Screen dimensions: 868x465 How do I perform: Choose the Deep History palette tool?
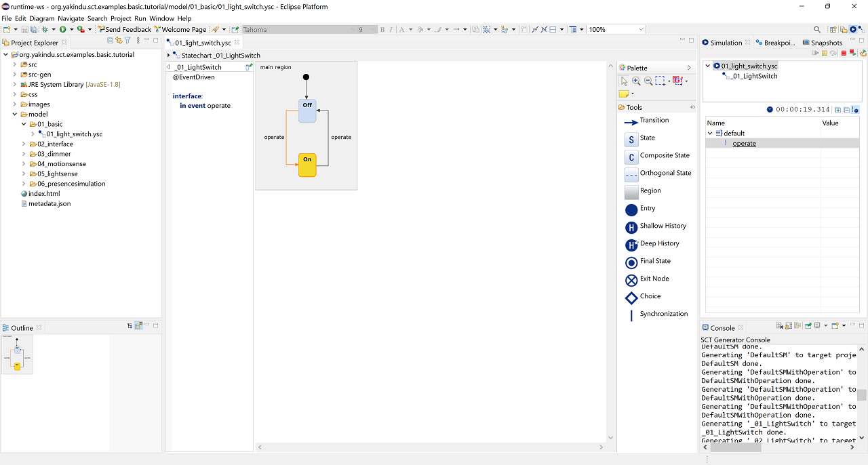[652, 245]
